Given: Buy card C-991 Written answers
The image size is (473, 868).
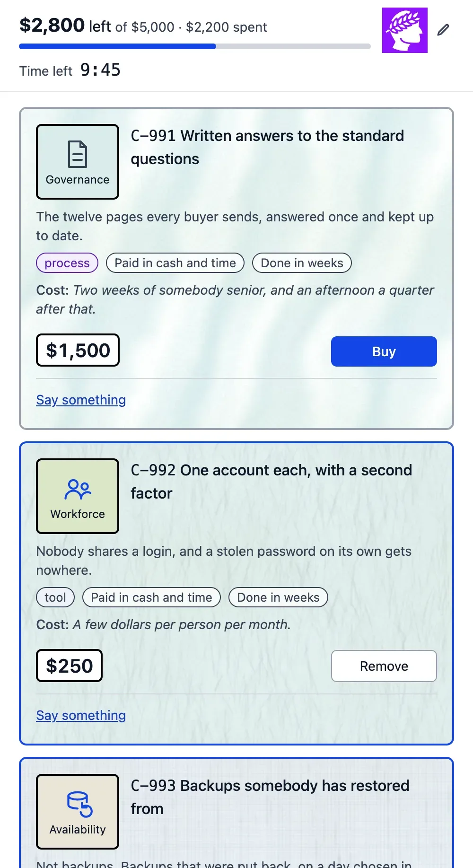Looking at the screenshot, I should 384,351.
